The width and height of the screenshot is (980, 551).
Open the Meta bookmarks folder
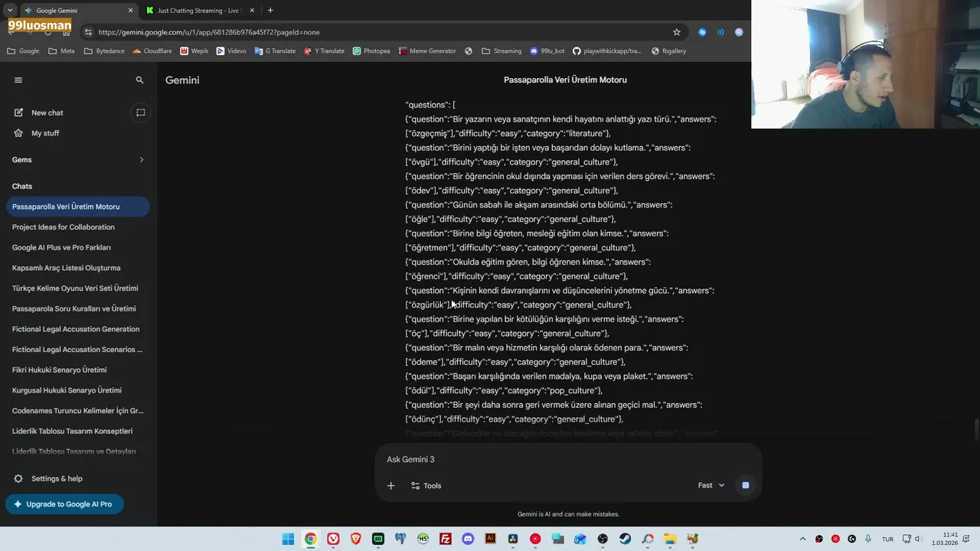(61, 51)
